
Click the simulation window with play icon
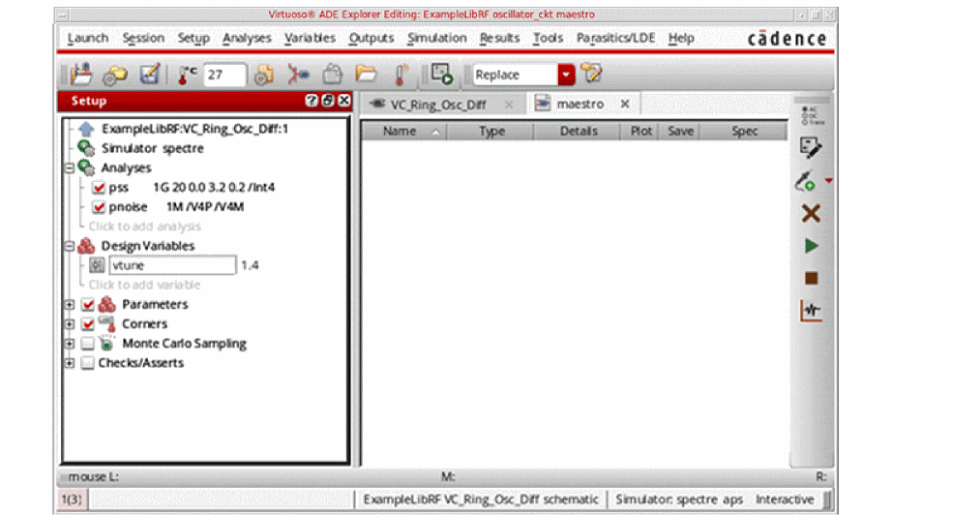[x=442, y=74]
